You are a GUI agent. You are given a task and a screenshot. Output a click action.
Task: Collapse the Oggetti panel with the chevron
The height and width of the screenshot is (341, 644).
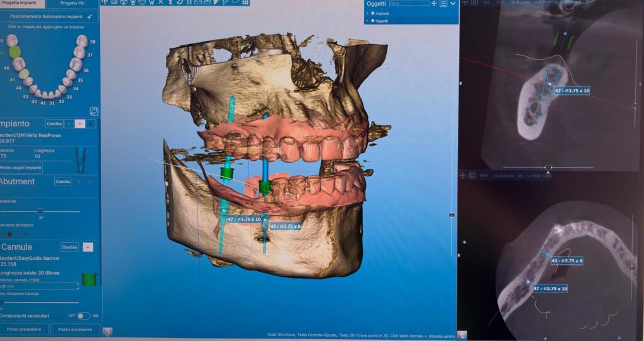[x=453, y=3]
